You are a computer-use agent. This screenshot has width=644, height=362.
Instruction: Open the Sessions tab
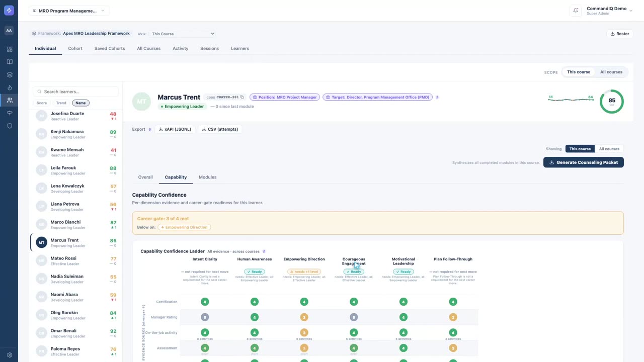click(209, 49)
